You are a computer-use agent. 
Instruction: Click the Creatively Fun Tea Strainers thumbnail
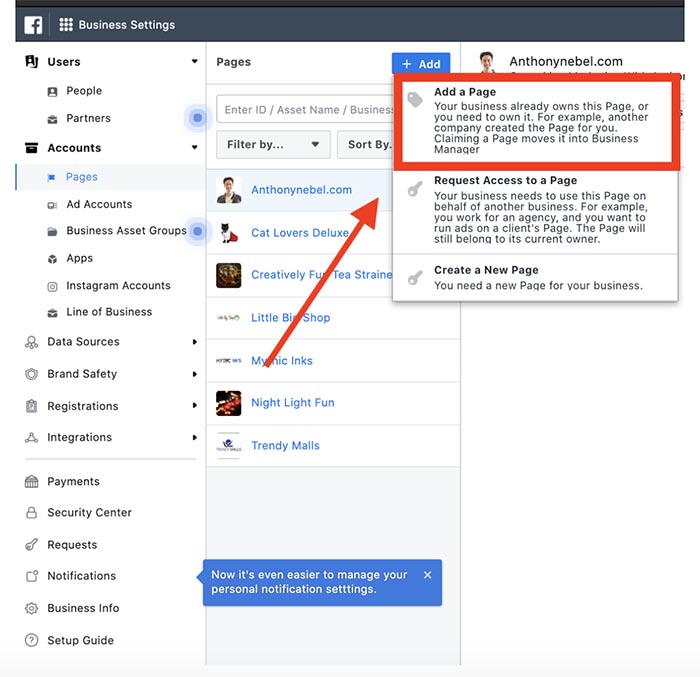tap(229, 275)
